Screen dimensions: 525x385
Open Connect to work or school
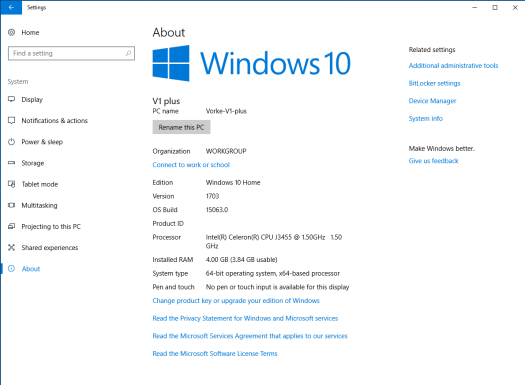(x=191, y=165)
